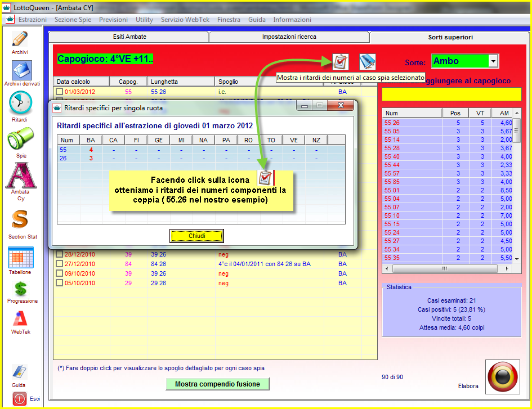
Task: Open the Guida menu
Action: [257, 20]
